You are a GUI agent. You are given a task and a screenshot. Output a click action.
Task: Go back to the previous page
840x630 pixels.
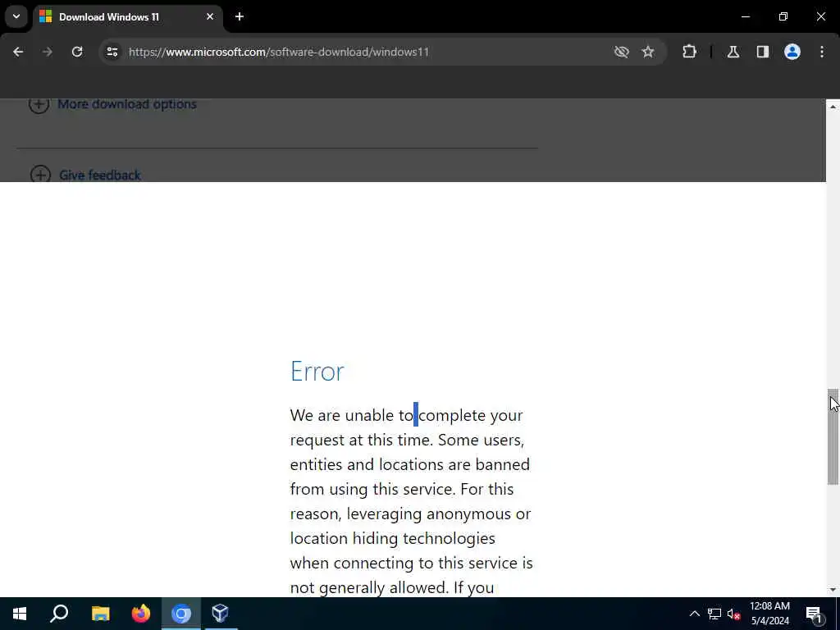coord(18,52)
